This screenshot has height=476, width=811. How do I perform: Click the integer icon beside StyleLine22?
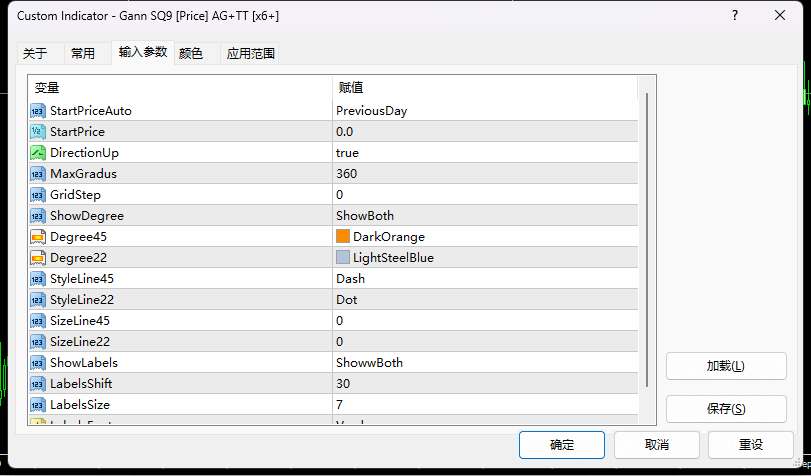(38, 300)
